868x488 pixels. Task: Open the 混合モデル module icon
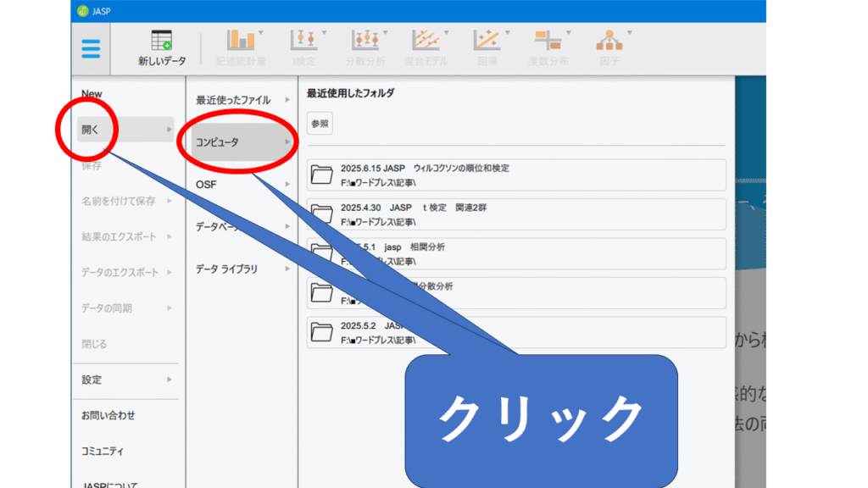(426, 41)
